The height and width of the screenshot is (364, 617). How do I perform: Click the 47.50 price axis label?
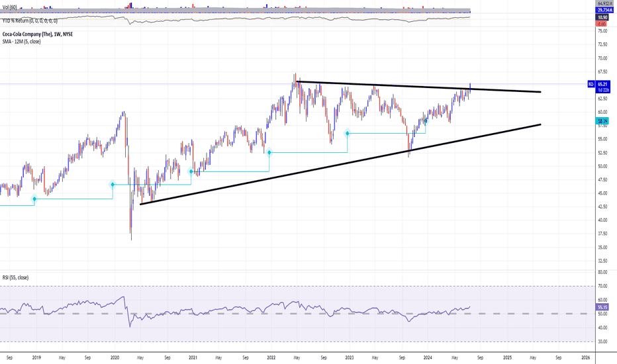point(602,180)
